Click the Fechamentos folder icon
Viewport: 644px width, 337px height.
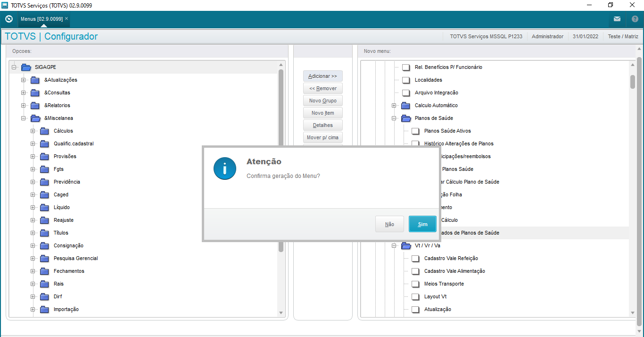[x=45, y=271]
